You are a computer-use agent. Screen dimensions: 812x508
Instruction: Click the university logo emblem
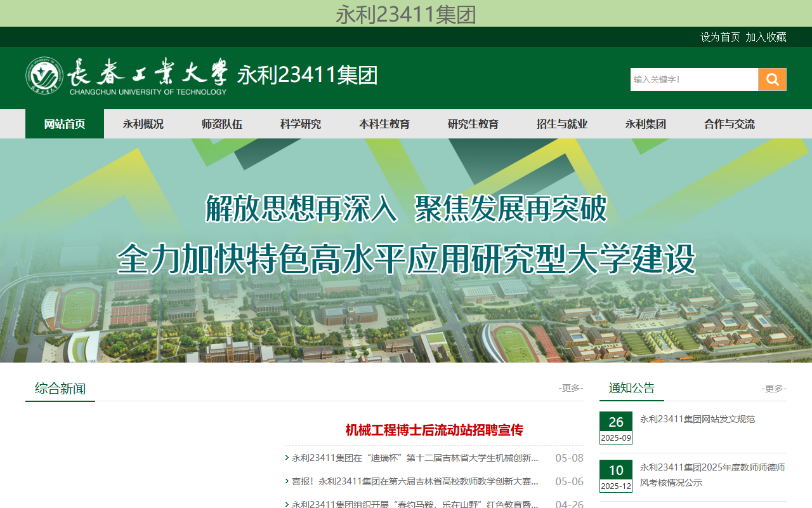44,75
